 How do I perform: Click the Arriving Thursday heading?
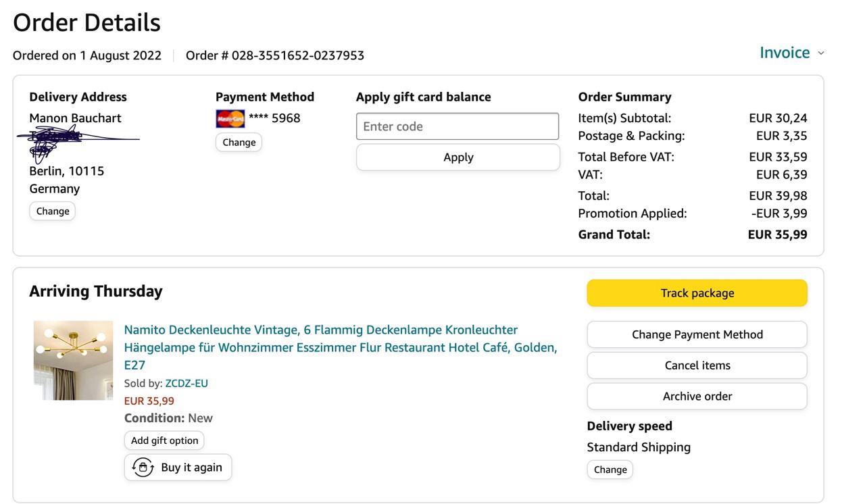pos(96,291)
